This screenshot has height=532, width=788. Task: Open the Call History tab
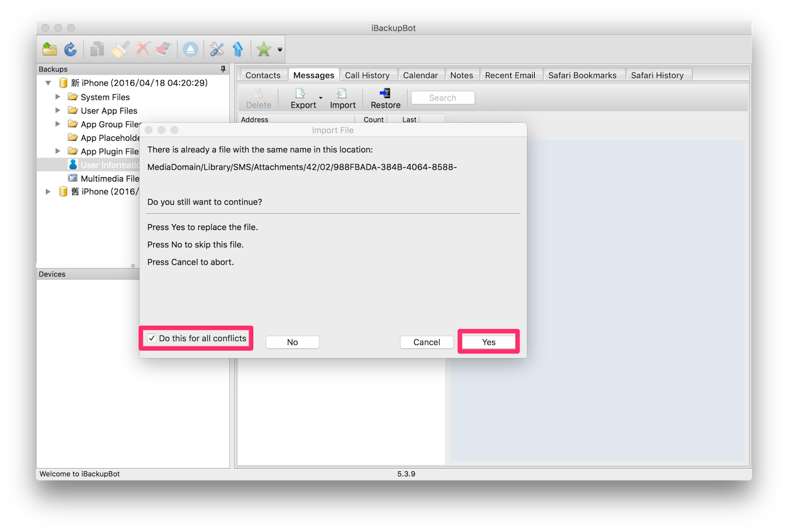coord(367,75)
